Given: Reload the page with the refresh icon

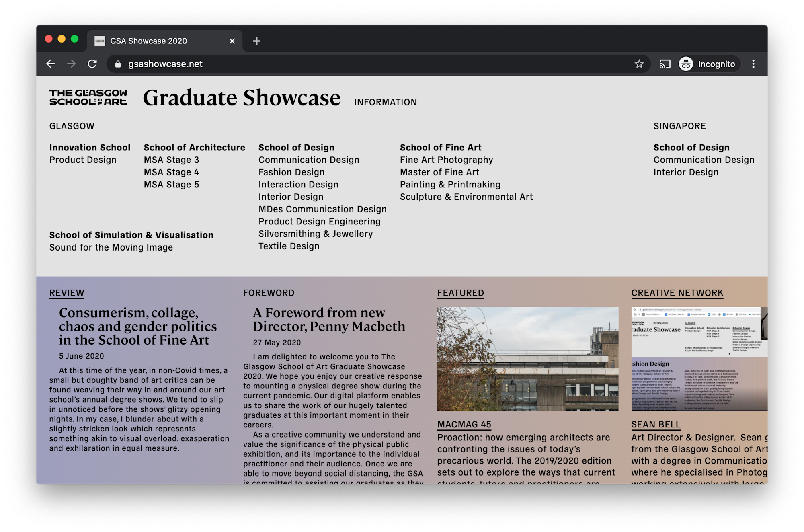Looking at the screenshot, I should pyautogui.click(x=92, y=64).
